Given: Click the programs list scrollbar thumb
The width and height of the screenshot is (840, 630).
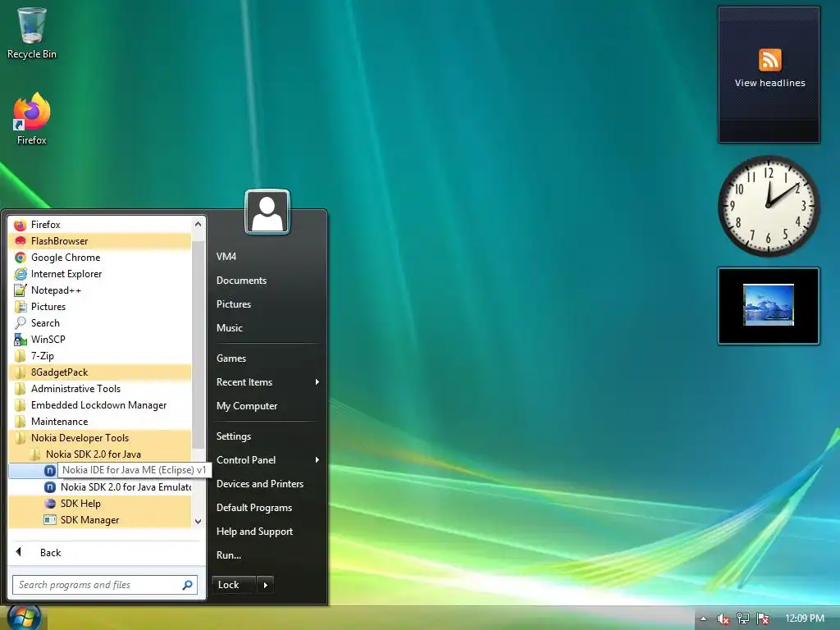Looking at the screenshot, I should 199,345.
